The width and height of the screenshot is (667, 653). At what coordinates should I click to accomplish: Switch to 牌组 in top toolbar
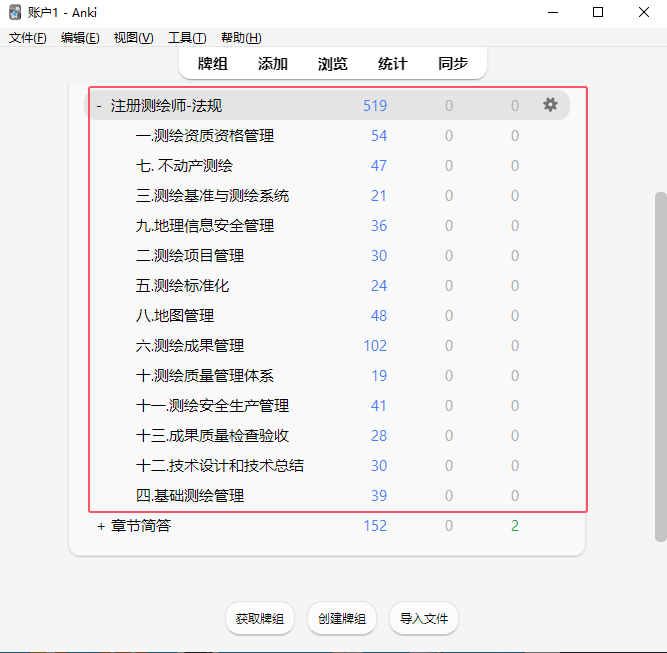[x=212, y=64]
